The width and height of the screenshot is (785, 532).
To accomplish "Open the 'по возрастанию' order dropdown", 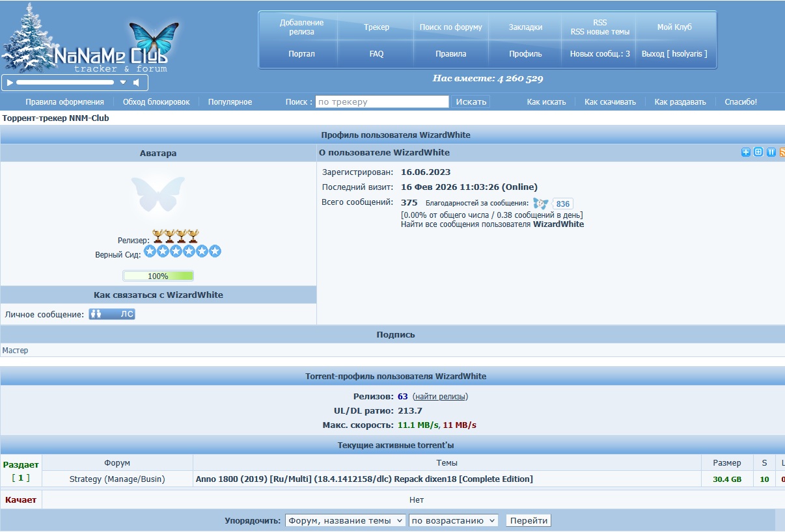I will click(453, 520).
